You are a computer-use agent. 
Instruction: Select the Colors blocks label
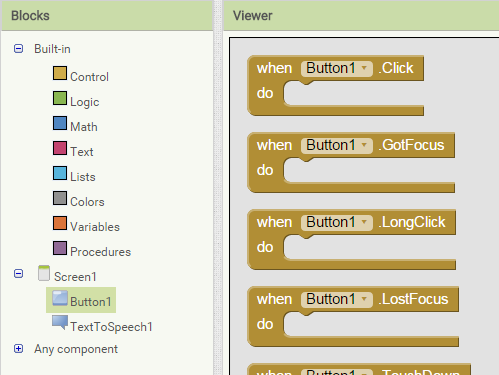click(87, 202)
